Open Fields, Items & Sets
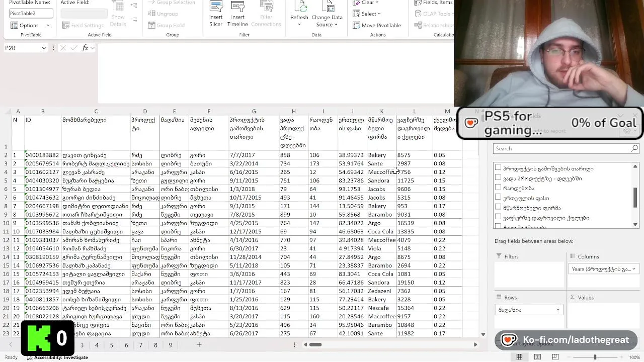This screenshot has width=644, height=362. click(434, 3)
